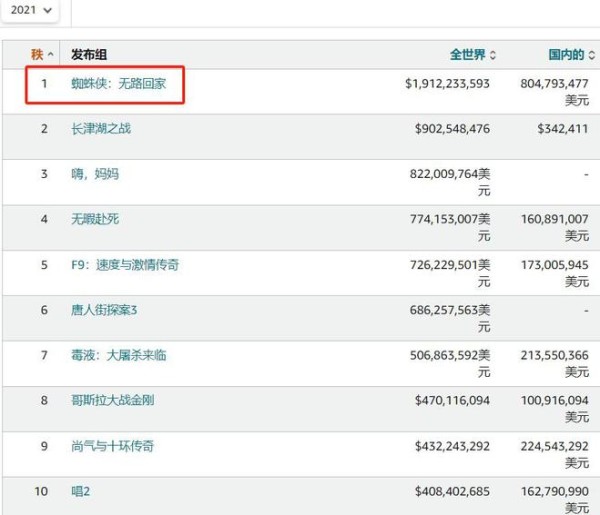Select the 804,793,477美元 domestic value

[x=554, y=91]
